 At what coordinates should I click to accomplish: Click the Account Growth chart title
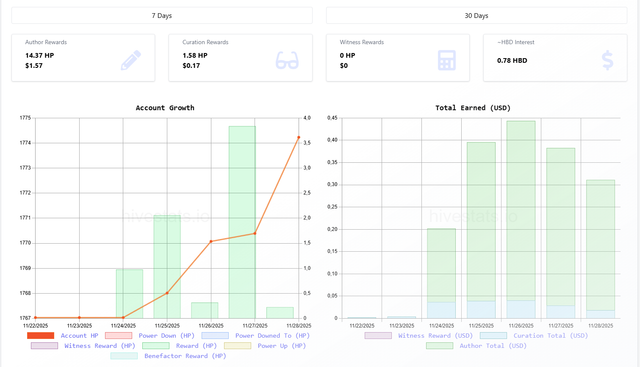(165, 108)
